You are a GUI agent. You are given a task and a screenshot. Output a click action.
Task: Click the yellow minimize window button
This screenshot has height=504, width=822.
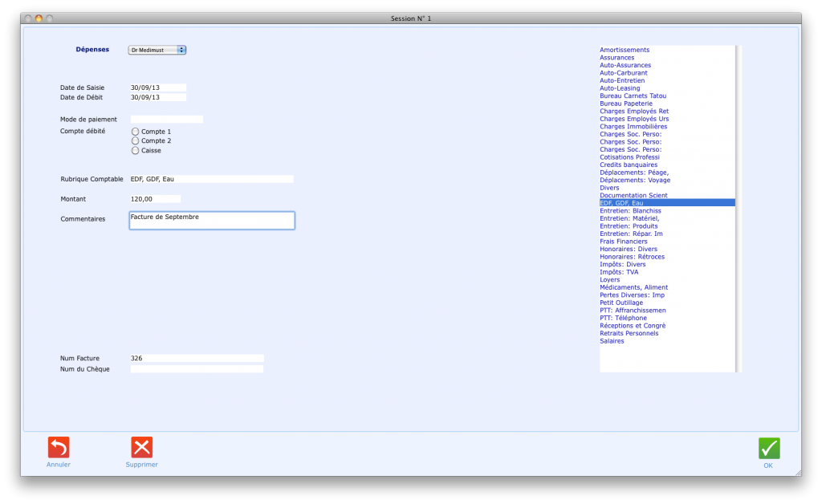coord(39,18)
